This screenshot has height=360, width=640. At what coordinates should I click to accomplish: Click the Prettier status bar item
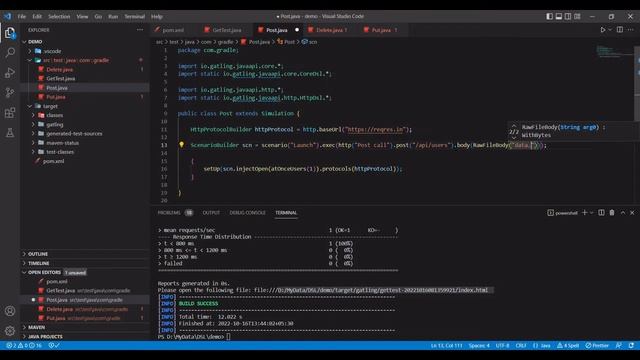tap(597, 345)
